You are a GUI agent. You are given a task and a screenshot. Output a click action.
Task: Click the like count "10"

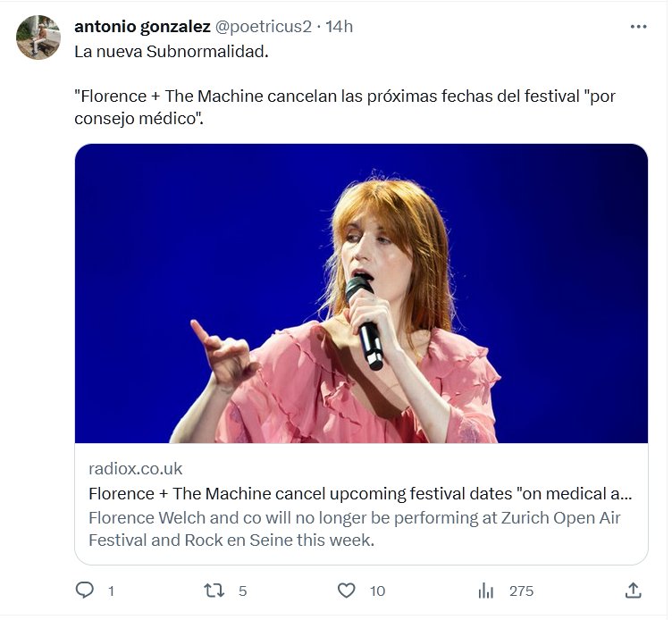(377, 591)
